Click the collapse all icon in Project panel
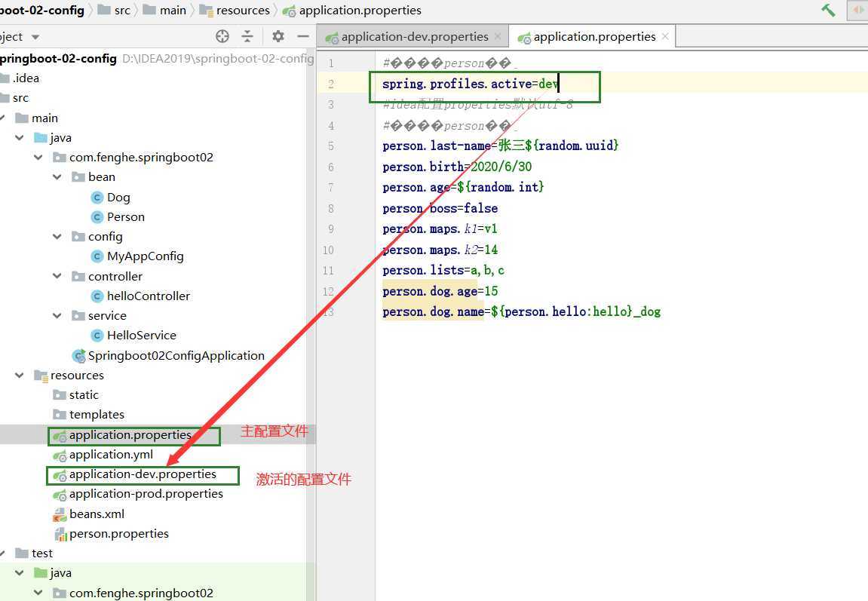868x601 pixels. [x=247, y=36]
